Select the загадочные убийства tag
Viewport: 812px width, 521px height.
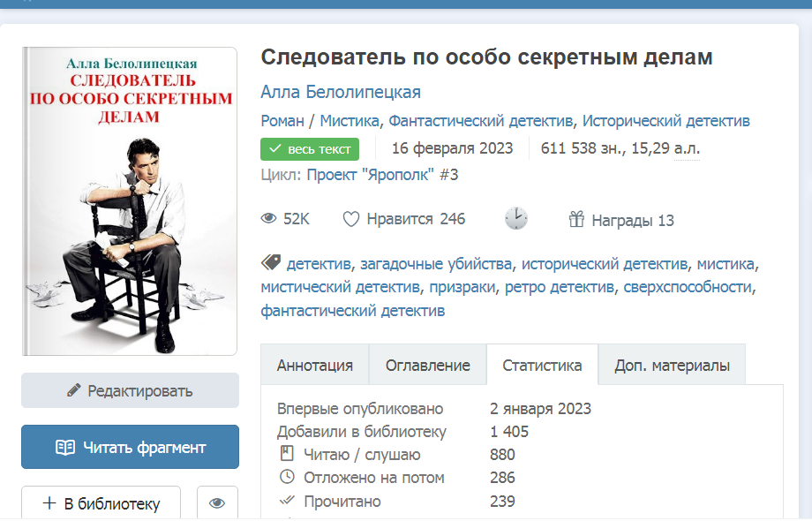click(x=438, y=263)
